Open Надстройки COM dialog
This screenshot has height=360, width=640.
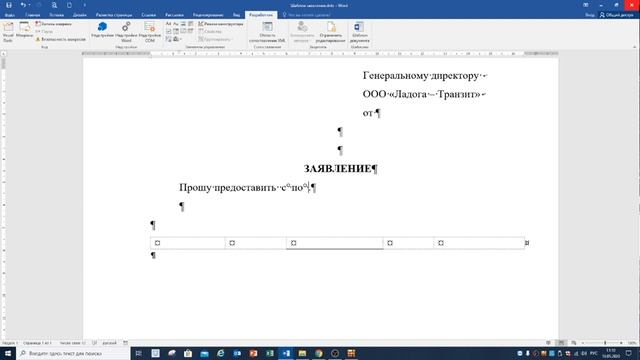(150, 31)
